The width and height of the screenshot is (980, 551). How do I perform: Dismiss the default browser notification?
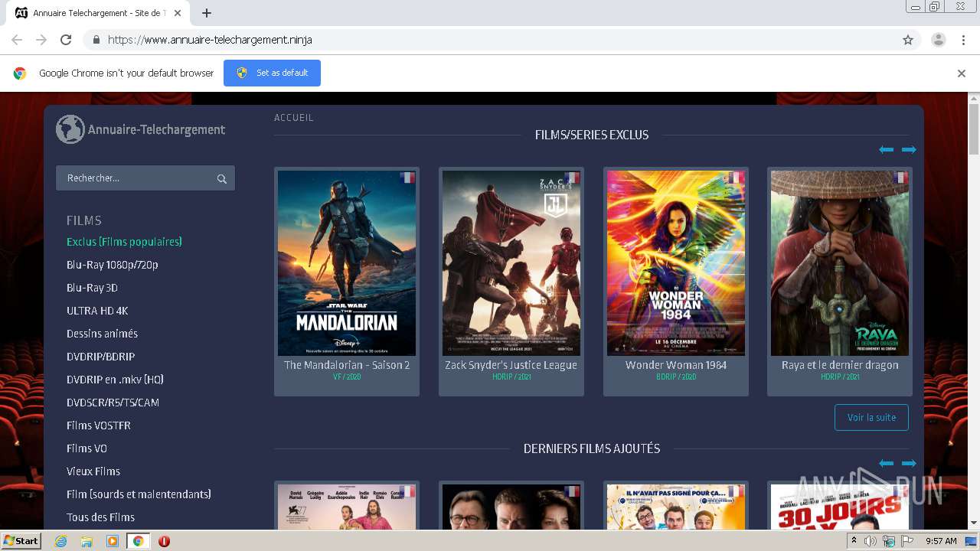(x=962, y=73)
